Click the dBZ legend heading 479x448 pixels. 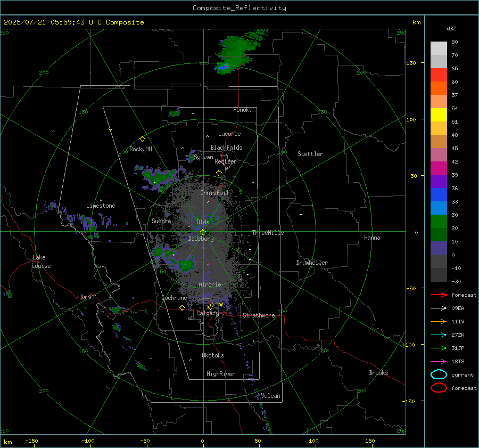(451, 28)
